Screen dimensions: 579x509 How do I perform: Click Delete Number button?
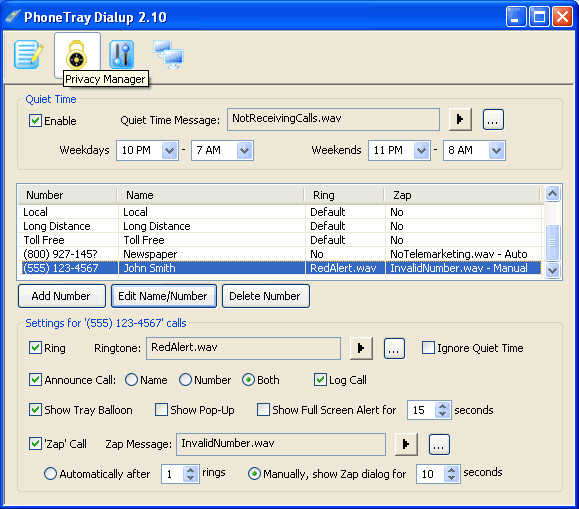tap(265, 296)
